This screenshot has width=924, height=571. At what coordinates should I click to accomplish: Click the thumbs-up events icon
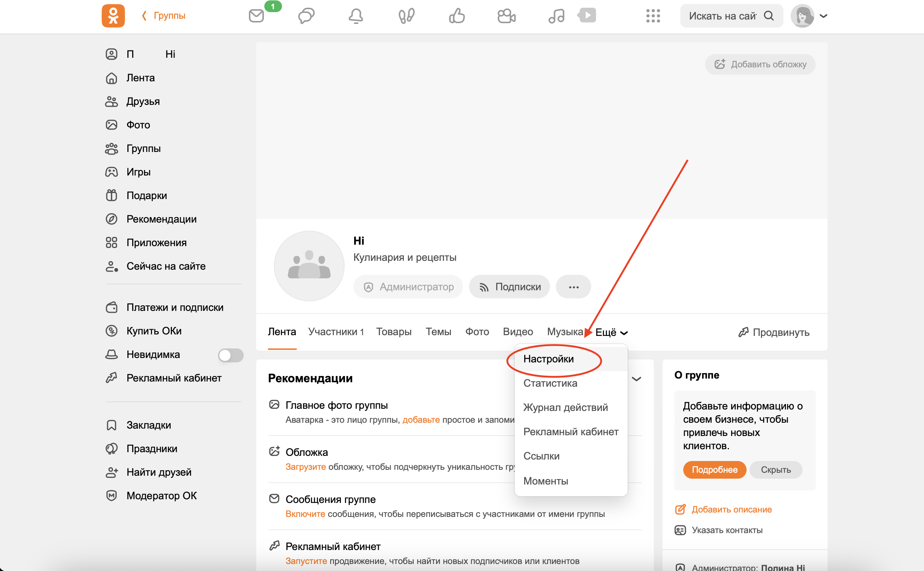pyautogui.click(x=457, y=16)
